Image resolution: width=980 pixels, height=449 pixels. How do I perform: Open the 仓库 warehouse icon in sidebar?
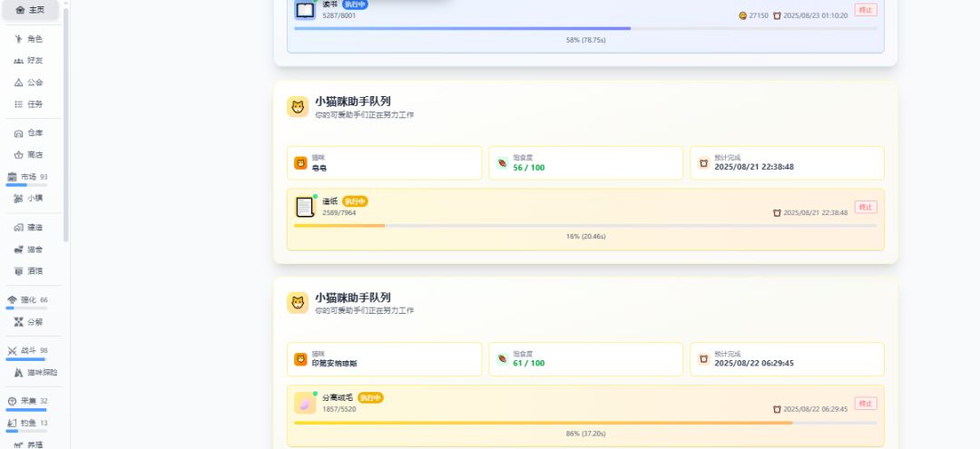click(x=18, y=133)
